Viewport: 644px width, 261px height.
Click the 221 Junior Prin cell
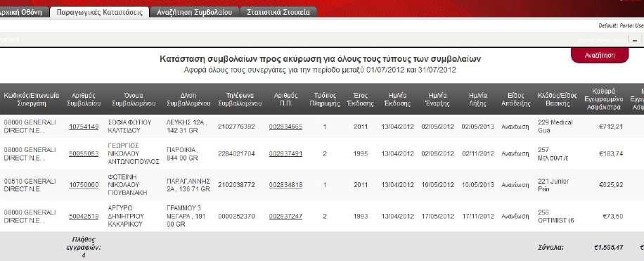coord(553,185)
